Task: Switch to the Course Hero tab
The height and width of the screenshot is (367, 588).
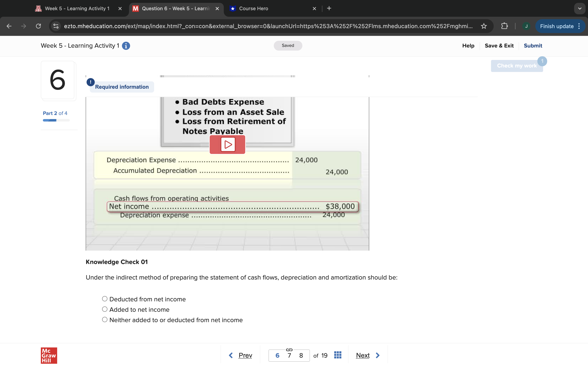Action: (253, 9)
